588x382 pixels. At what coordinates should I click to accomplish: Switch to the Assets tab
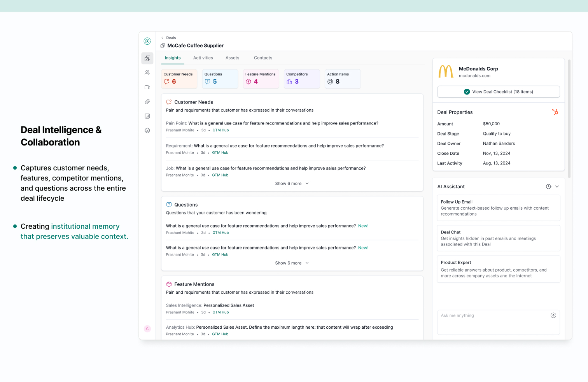[232, 58]
